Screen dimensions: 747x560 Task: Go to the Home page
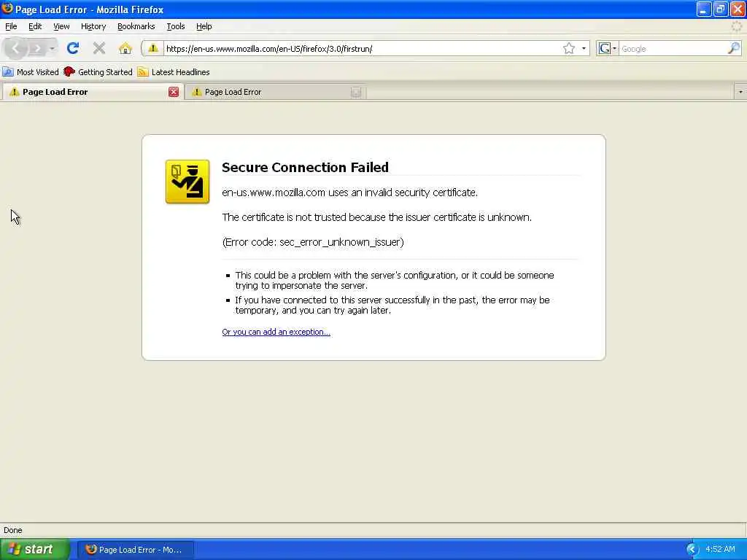tap(125, 48)
